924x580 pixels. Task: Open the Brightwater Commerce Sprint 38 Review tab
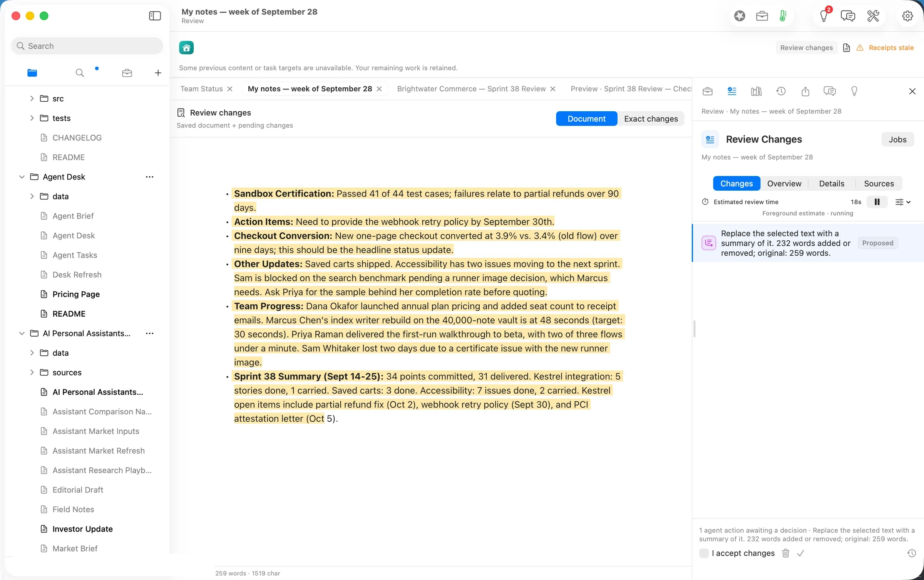(x=471, y=89)
